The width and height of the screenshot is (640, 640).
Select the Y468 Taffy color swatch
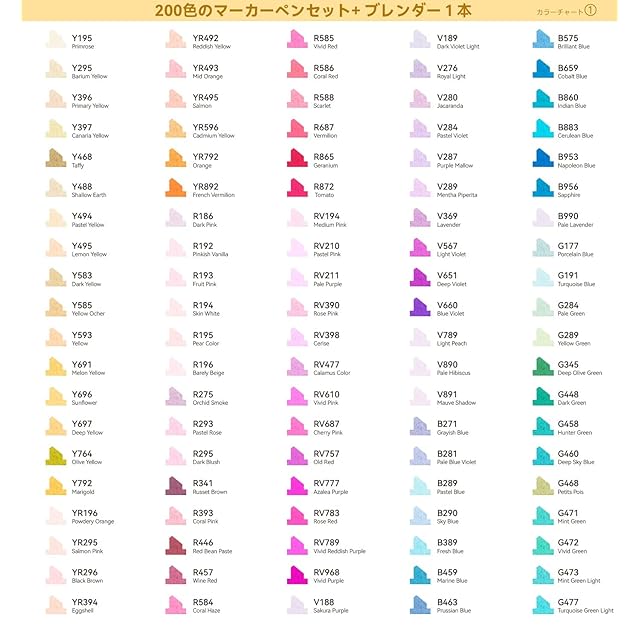coord(56,158)
